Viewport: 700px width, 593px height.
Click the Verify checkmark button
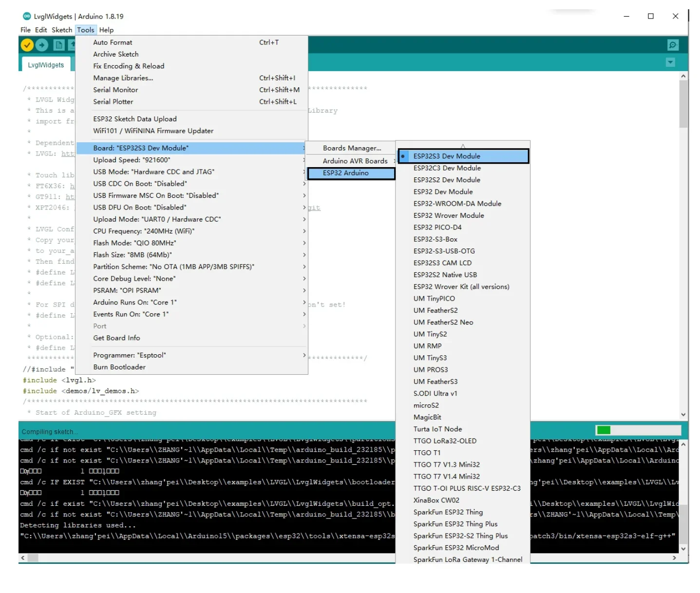27,45
